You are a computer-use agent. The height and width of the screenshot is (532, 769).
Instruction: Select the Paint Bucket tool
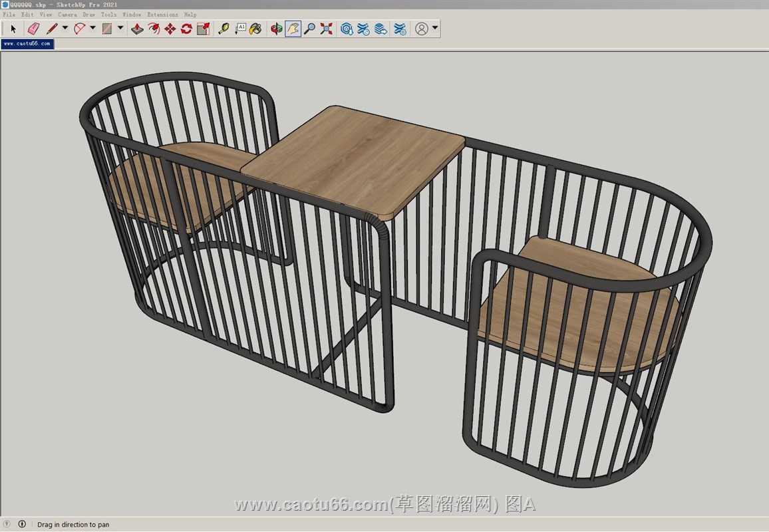coord(255,29)
